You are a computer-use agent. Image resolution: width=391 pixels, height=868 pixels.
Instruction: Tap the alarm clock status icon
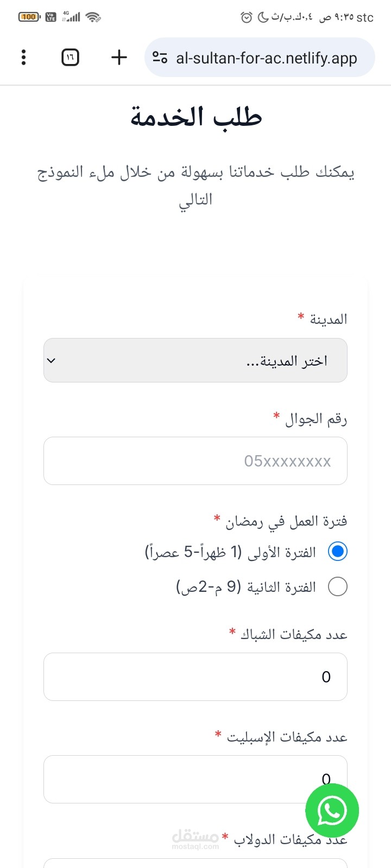click(247, 17)
